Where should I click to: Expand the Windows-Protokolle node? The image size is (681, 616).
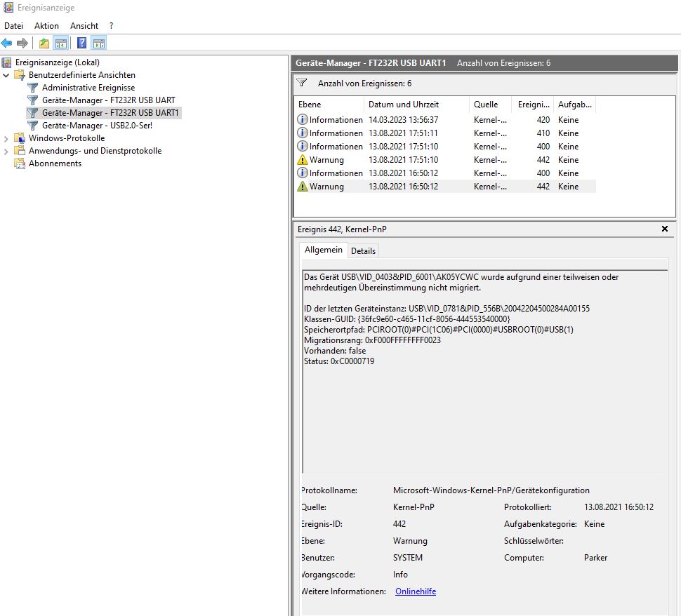[x=6, y=138]
